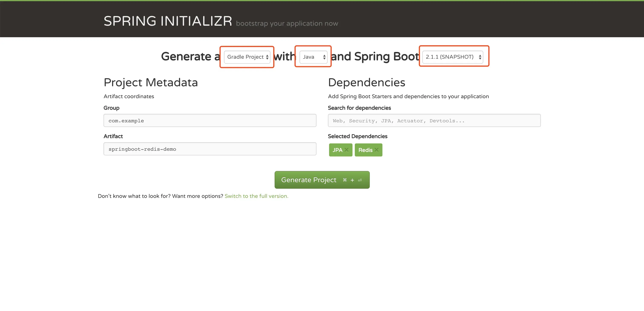Remove the Redis dependency with its X icon
Screen dimensions: 644x311
[376, 150]
